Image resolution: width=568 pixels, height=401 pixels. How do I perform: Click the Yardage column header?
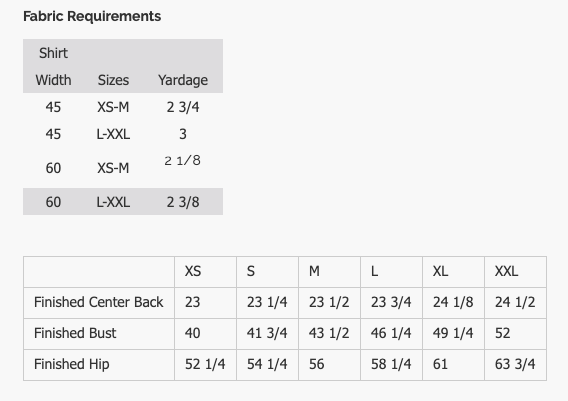(183, 80)
